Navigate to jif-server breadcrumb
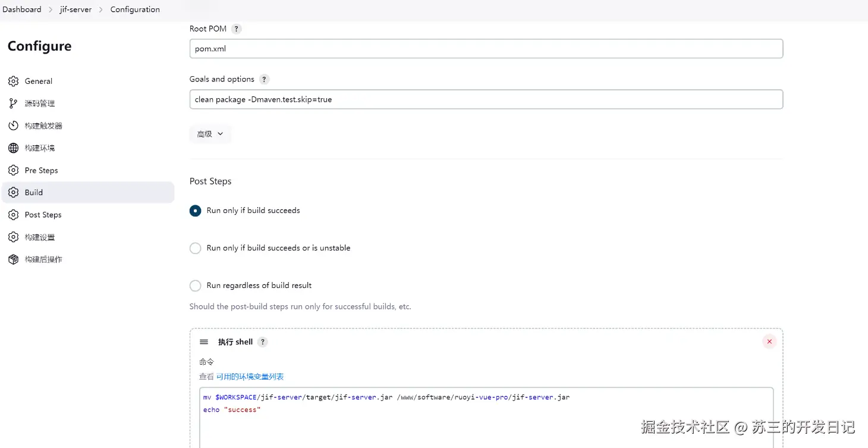The image size is (868, 448). click(76, 10)
